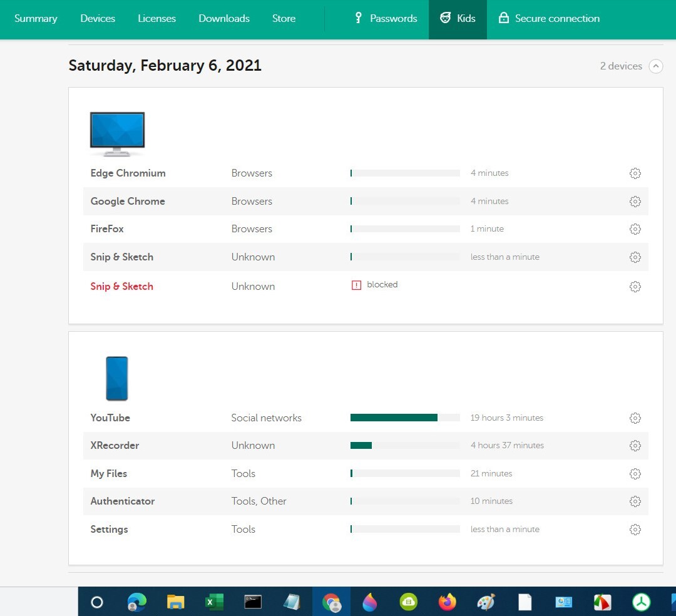Switch to Google Chrome in the taskbar
This screenshot has width=676, height=616.
pos(331,602)
